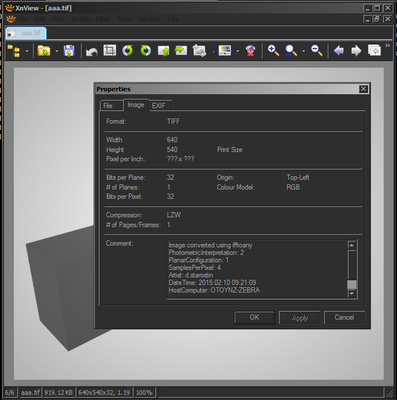The image size is (397, 400).
Task: Switch to the File tab in Properties
Action: point(108,106)
